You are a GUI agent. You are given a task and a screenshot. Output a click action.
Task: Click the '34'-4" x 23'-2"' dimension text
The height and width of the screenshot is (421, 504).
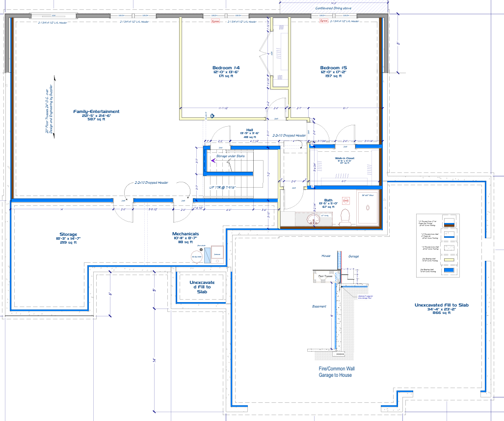[441, 309]
